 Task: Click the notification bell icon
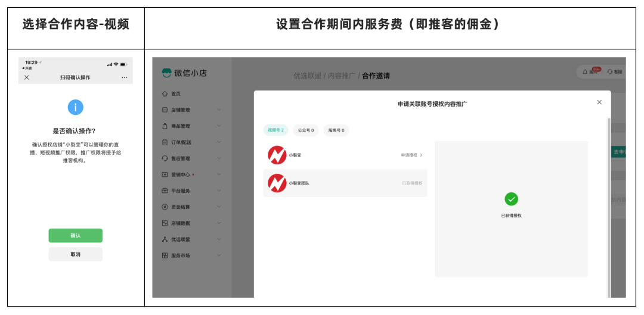(x=586, y=72)
